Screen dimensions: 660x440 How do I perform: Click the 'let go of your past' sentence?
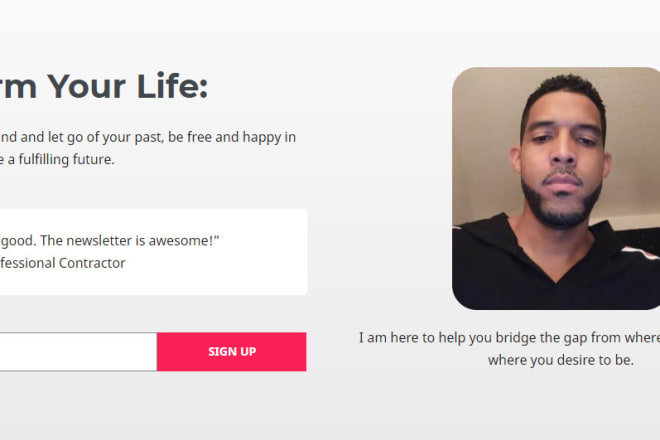click(105, 137)
